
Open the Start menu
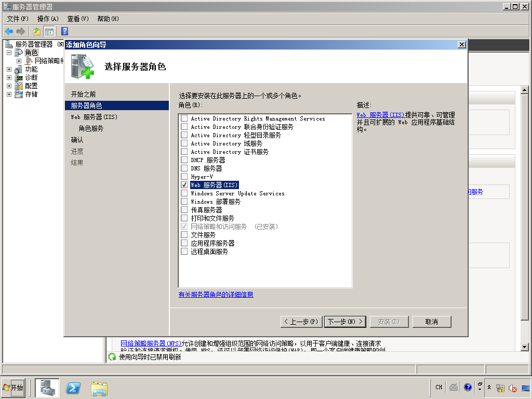(13, 388)
